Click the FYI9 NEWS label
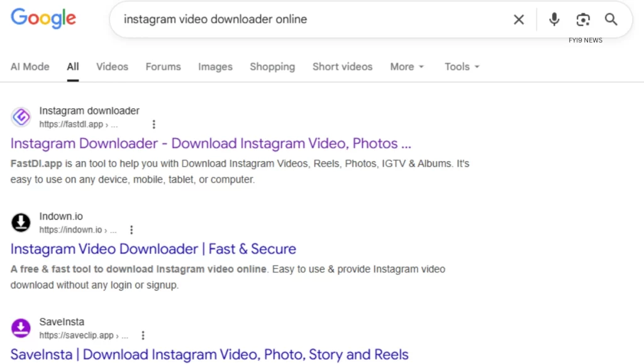The width and height of the screenshot is (644, 364). (586, 40)
